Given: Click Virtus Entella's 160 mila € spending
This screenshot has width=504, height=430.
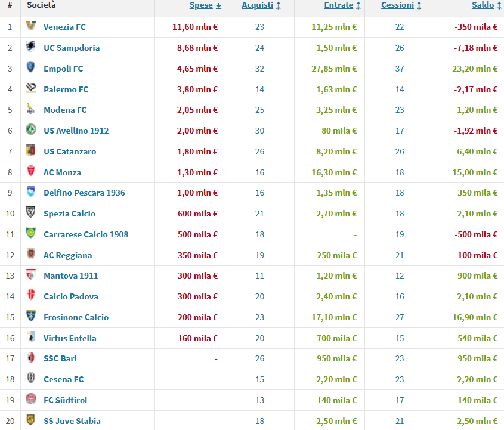Looking at the screenshot, I should click(x=197, y=338).
